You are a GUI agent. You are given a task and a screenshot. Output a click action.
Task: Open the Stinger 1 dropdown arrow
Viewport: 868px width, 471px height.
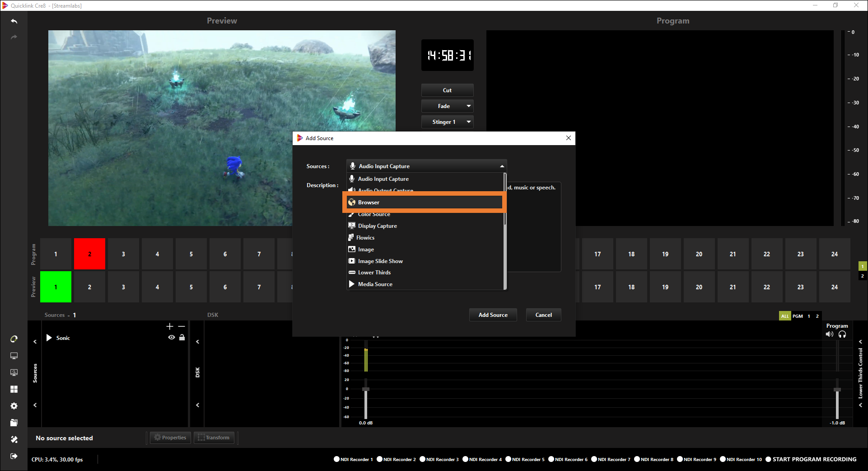(469, 122)
